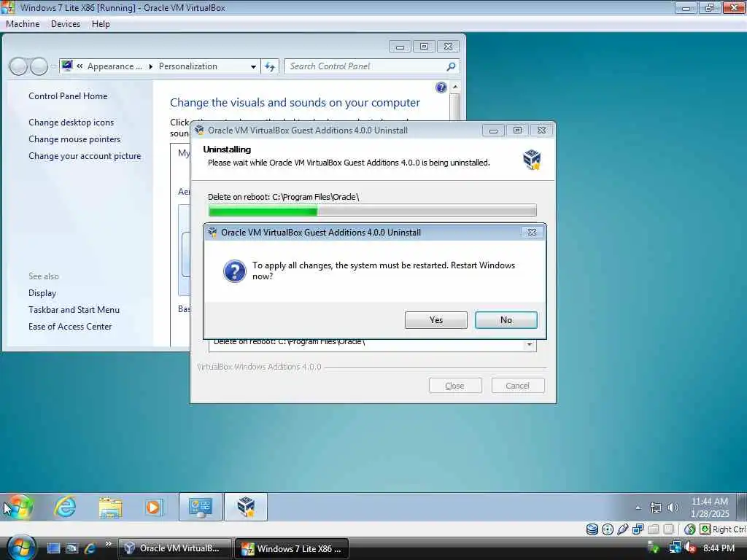The image size is (747, 560).
Task: Confirm restart with Yes button
Action: tap(436, 320)
